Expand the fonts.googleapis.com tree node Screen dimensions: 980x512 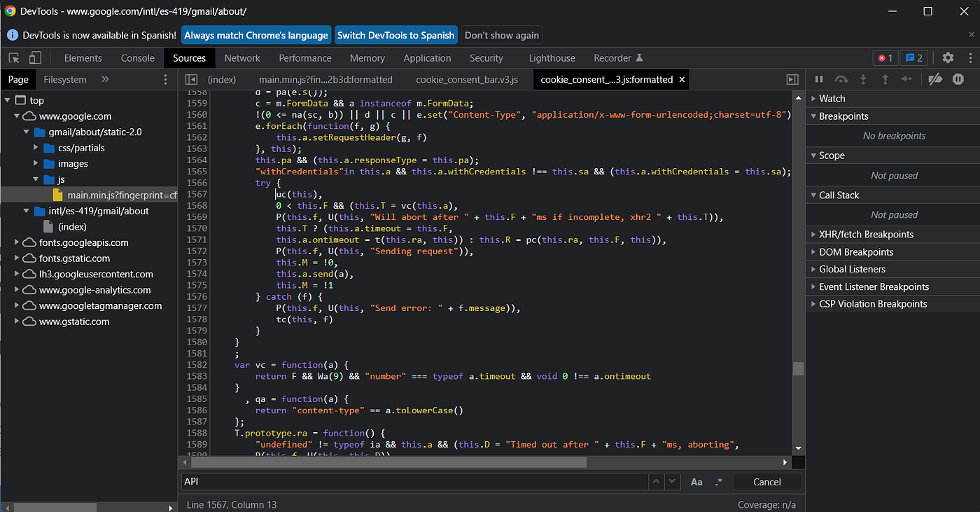coord(17,242)
